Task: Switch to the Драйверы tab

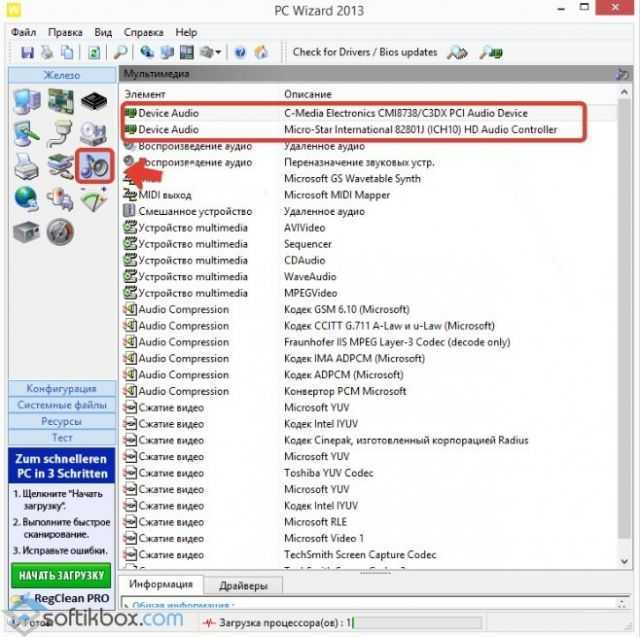Action: pyautogui.click(x=243, y=586)
